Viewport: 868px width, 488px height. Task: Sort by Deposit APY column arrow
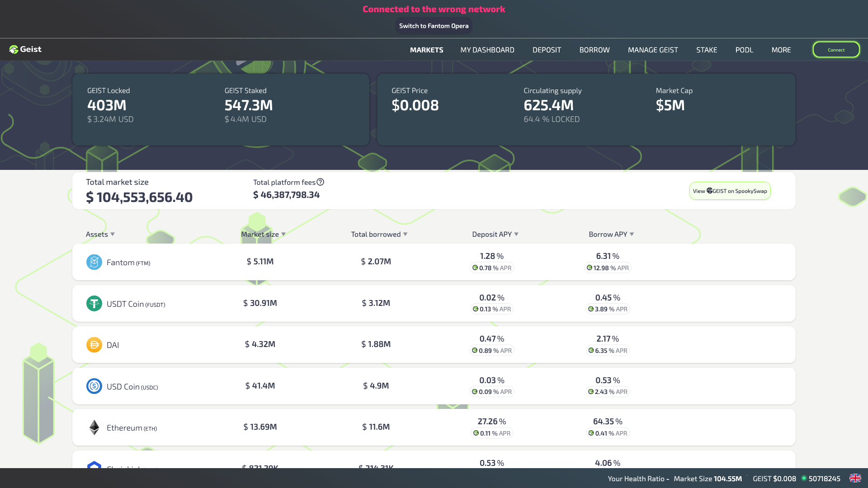[x=516, y=234]
